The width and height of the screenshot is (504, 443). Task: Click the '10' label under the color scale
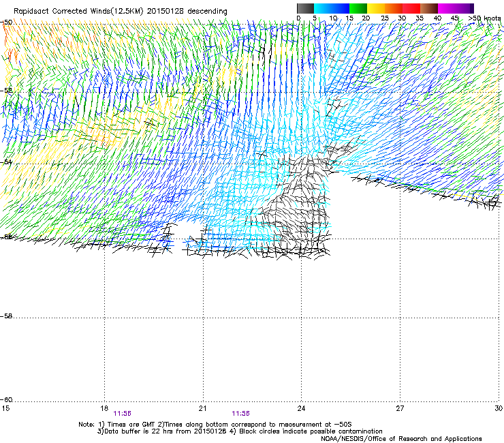click(x=333, y=18)
